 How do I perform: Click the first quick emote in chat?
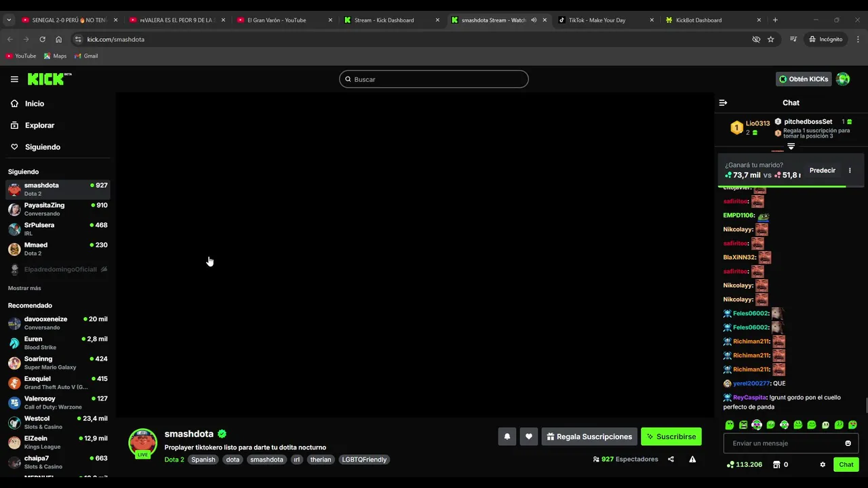click(730, 425)
